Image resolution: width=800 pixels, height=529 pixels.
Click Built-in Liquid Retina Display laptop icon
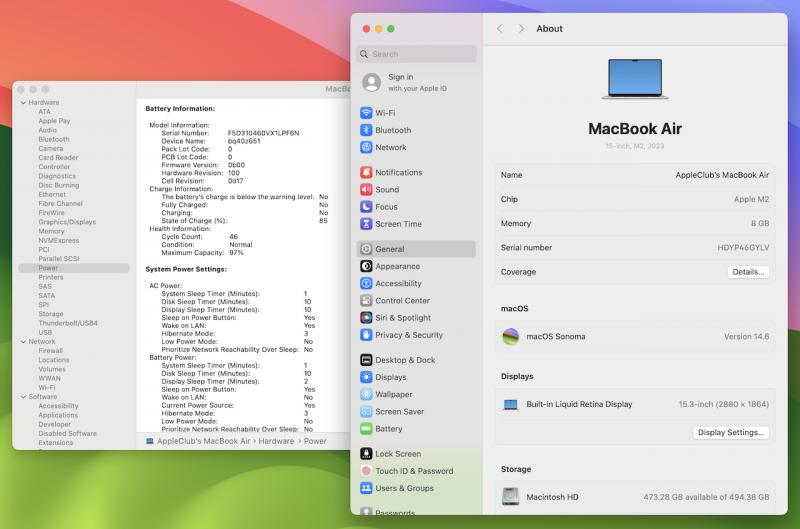coord(510,405)
